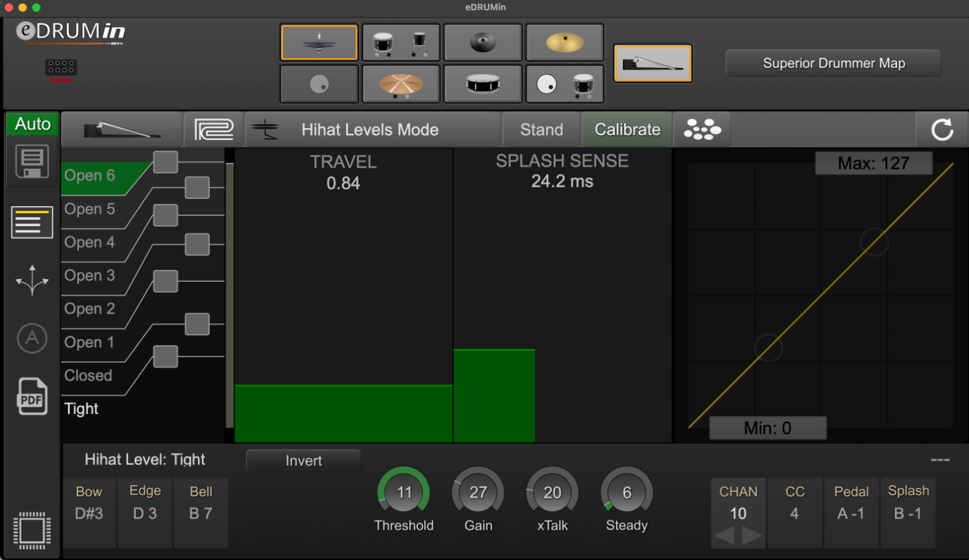Click the xTalk knob
Viewport: 969px width, 560px height.
[x=552, y=493]
